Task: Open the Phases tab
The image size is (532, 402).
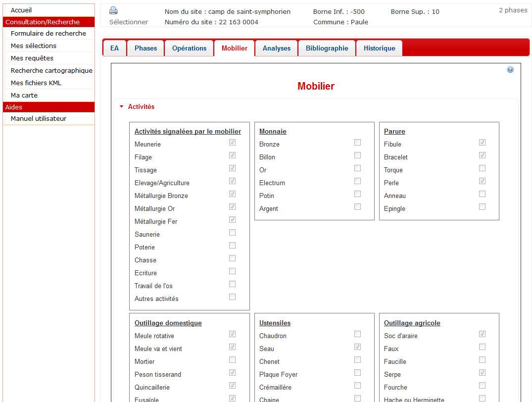Action: [x=145, y=48]
